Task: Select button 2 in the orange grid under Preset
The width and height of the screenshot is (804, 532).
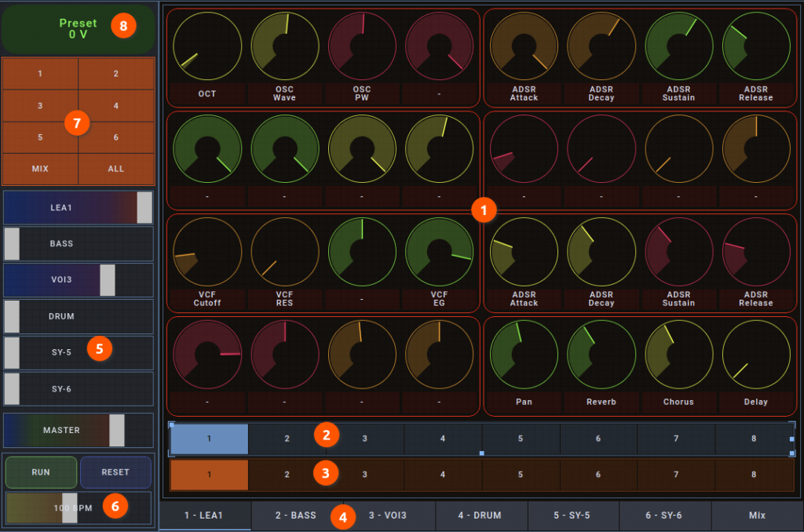Action: (x=116, y=74)
